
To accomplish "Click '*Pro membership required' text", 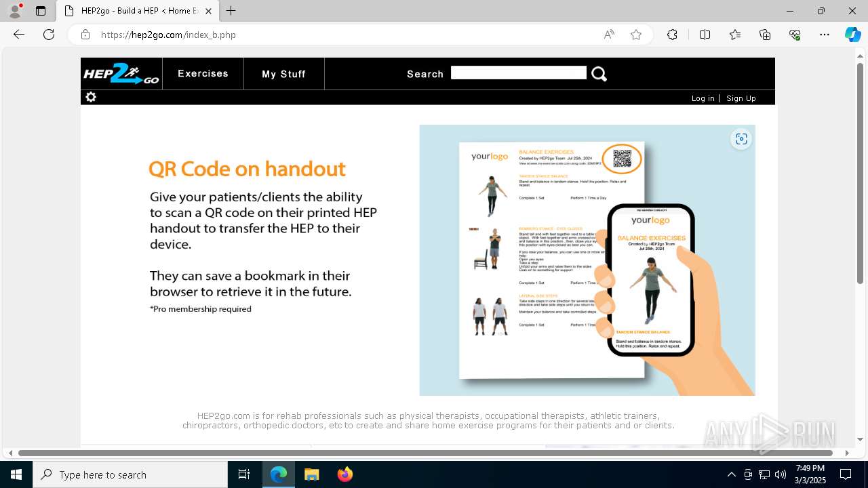I will [201, 309].
